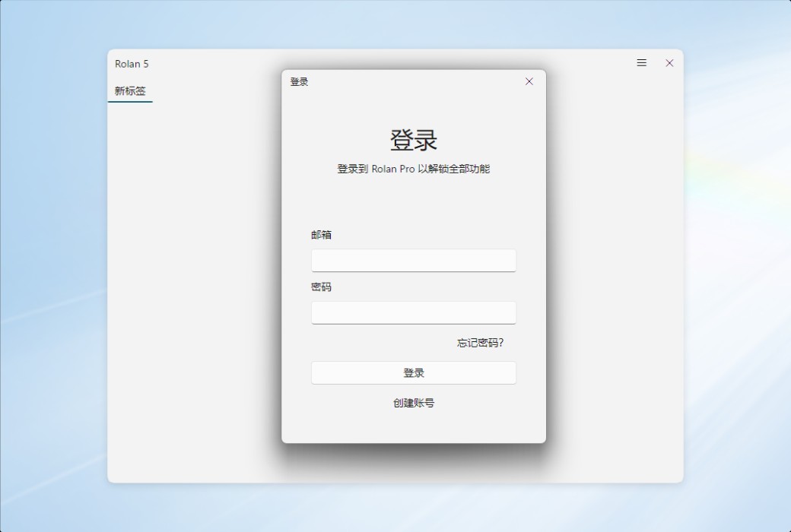The height and width of the screenshot is (532, 791).
Task: Click the 密码 field label
Action: point(321,287)
